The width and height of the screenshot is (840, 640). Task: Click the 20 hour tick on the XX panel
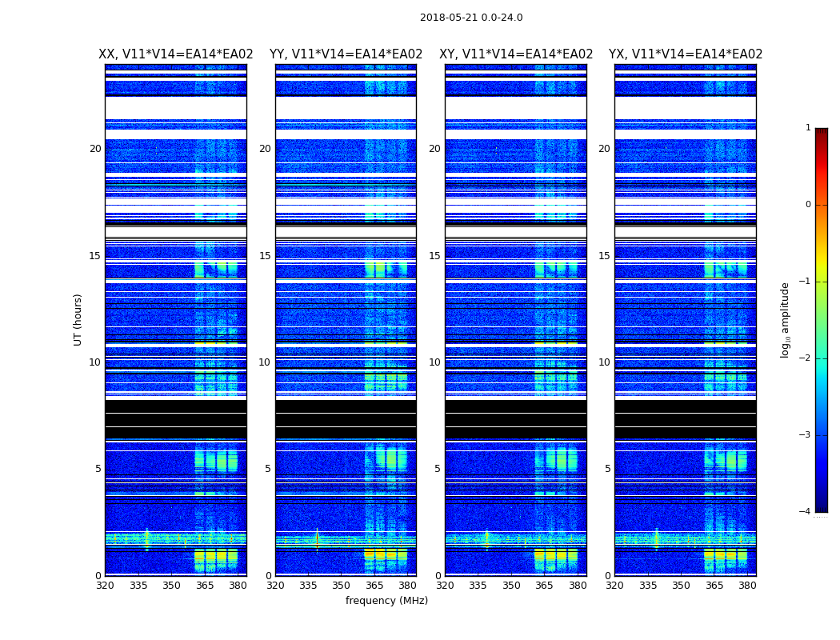point(95,149)
